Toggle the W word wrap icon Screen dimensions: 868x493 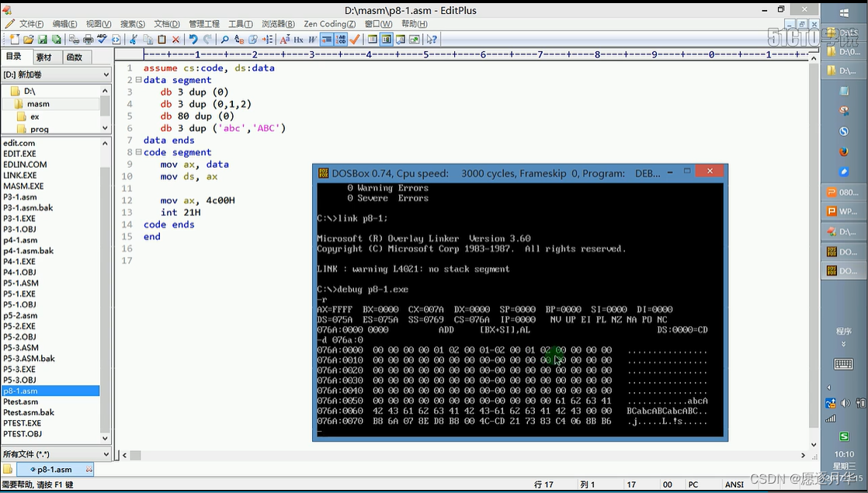pos(312,40)
